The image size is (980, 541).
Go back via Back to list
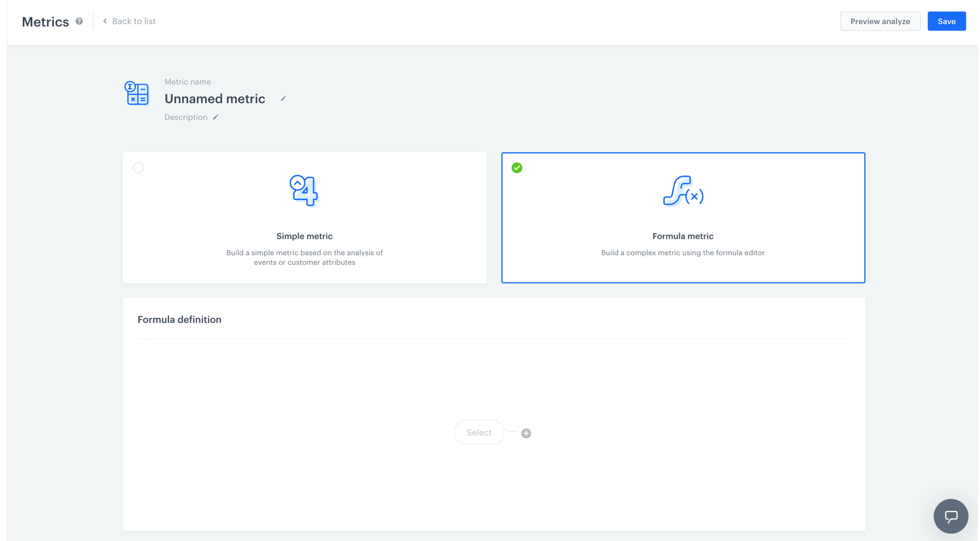tap(134, 22)
